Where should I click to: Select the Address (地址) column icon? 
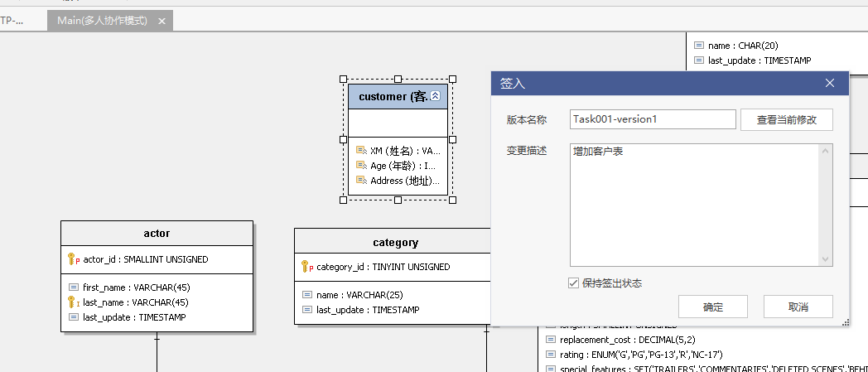(x=361, y=180)
